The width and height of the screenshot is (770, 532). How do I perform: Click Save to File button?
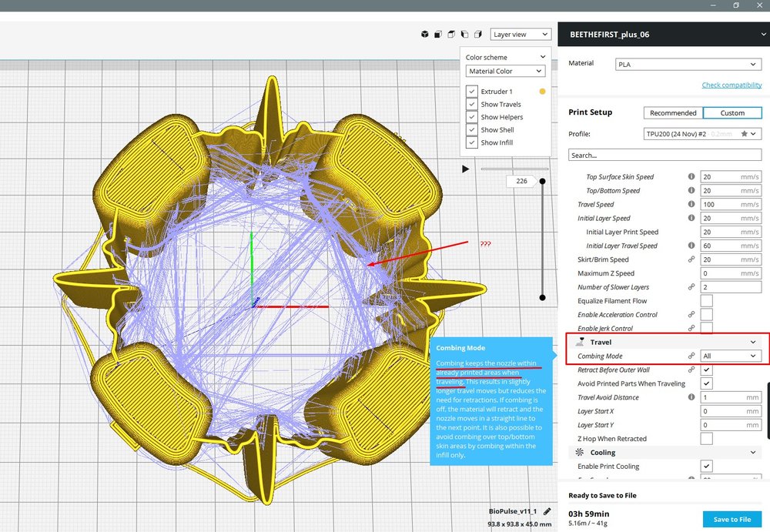pos(732,519)
